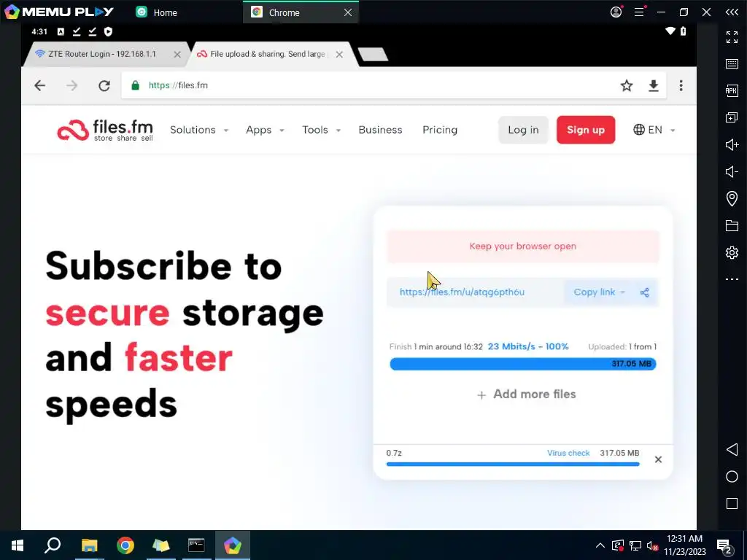The height and width of the screenshot is (560, 747).
Task: Collapse the MEmu sidebar with triple arrows
Action: click(732, 12)
